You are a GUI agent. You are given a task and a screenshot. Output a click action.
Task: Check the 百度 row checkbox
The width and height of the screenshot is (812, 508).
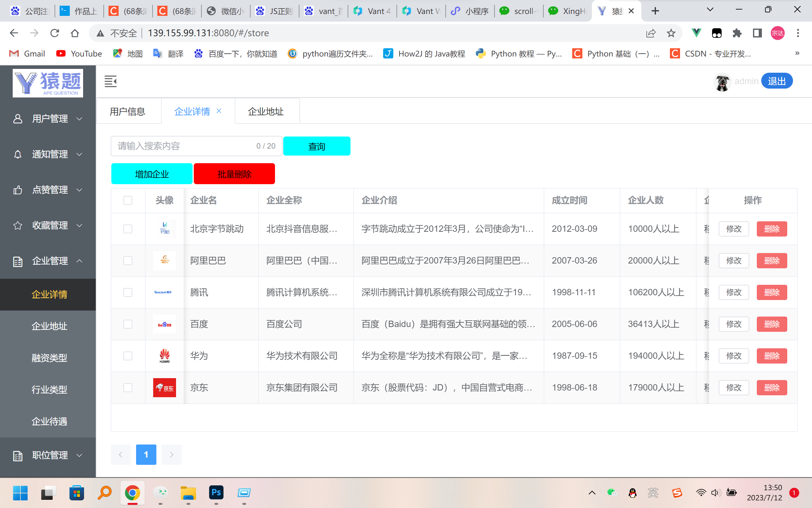coord(128,324)
